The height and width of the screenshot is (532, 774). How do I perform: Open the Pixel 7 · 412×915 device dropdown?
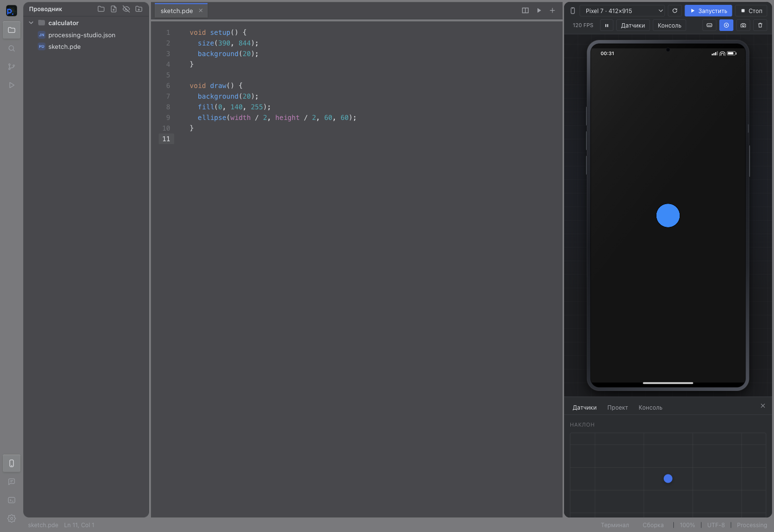(623, 11)
